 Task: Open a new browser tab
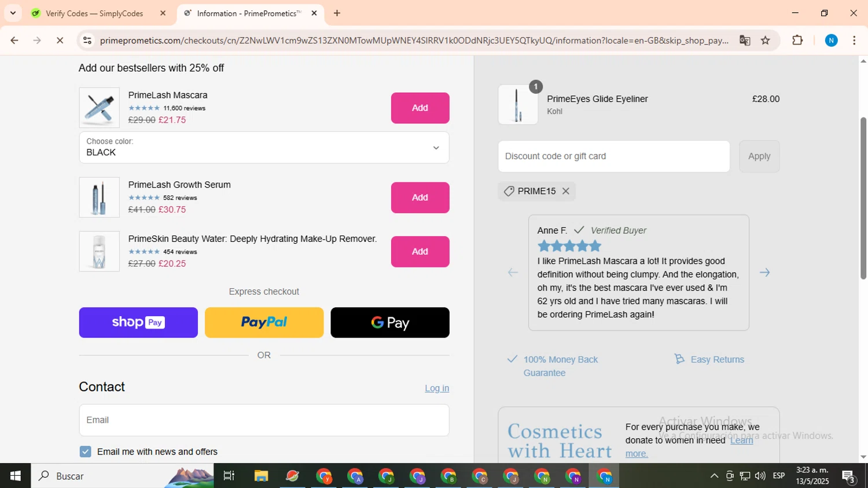tap(337, 13)
